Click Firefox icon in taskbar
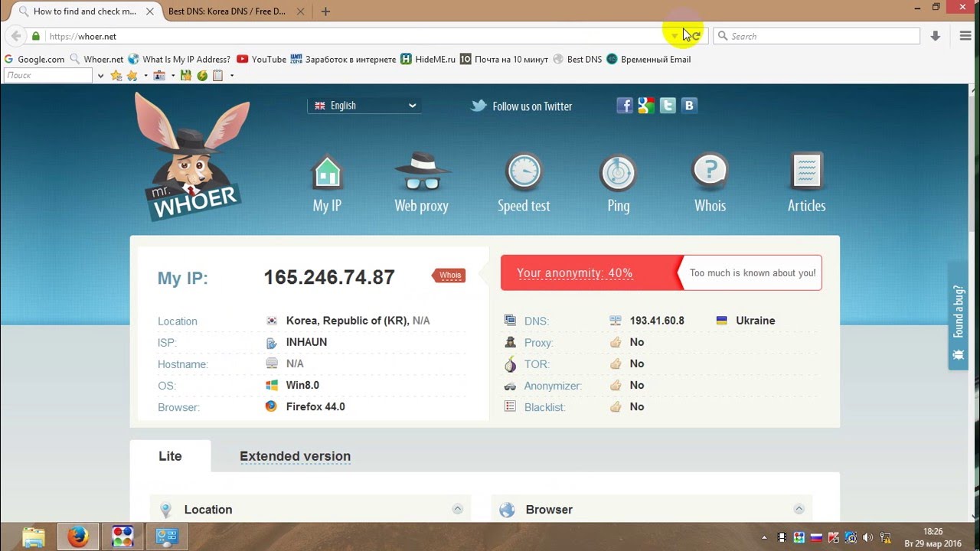 pyautogui.click(x=77, y=536)
